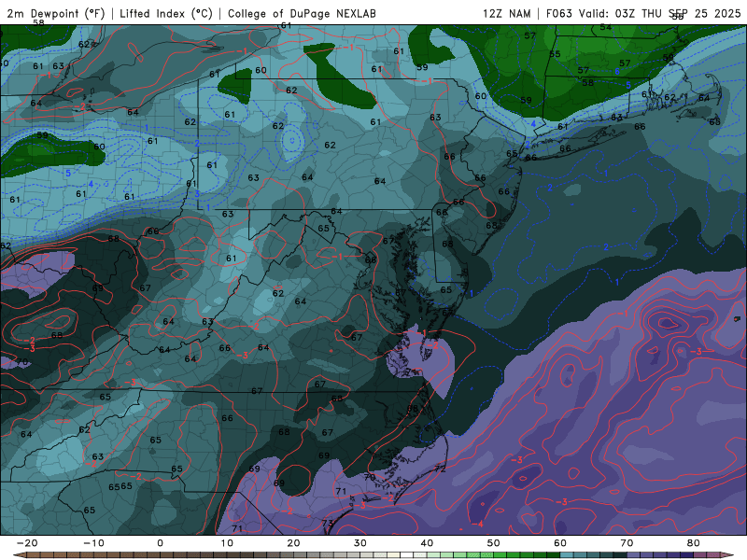The width and height of the screenshot is (747, 560).
Task: Click the "12Z NAM" model run label
Action: point(506,13)
